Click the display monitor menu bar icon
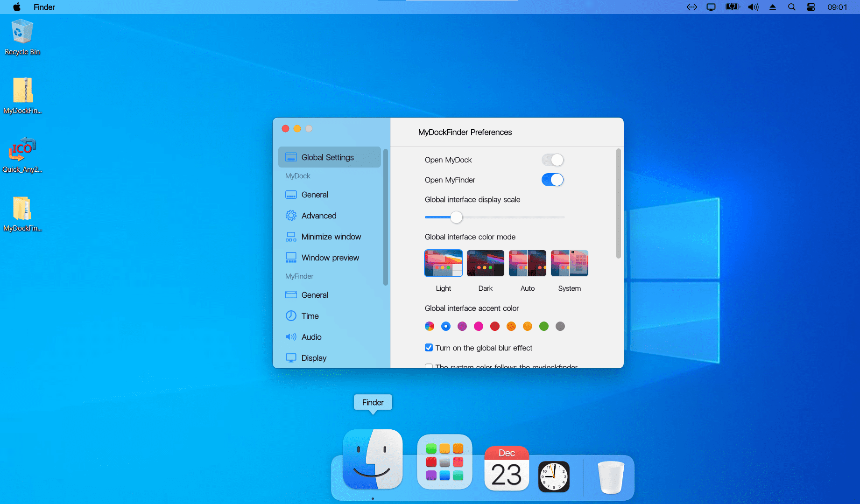This screenshot has width=860, height=504. click(x=711, y=7)
